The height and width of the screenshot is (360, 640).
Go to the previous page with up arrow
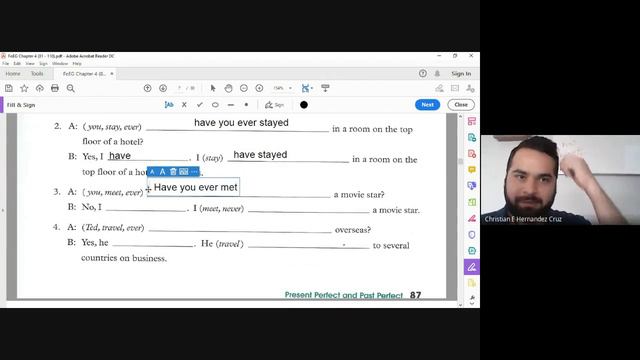pyautogui.click(x=147, y=88)
